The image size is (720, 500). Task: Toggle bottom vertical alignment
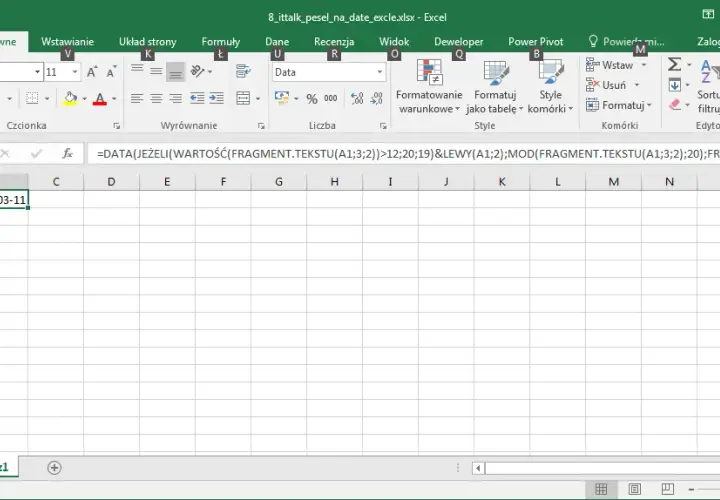click(x=175, y=72)
